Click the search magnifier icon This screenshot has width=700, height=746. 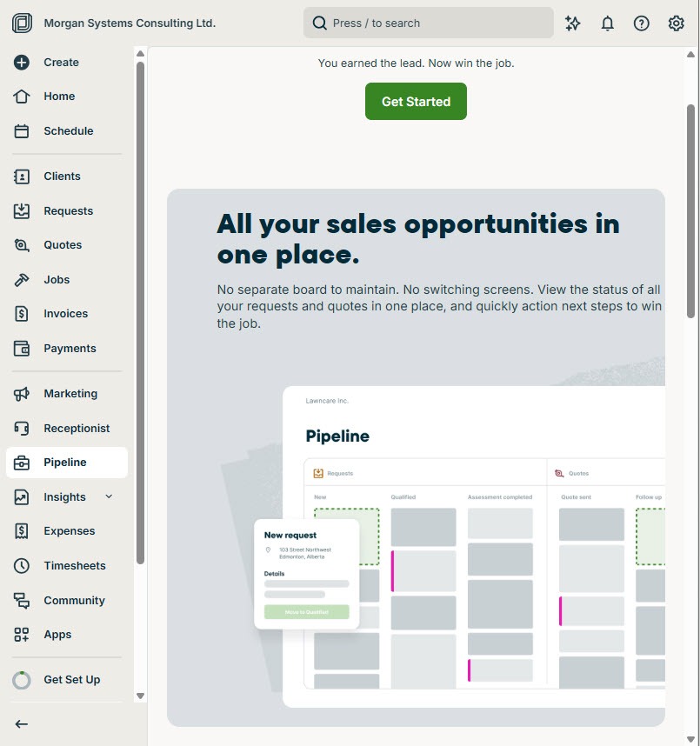pyautogui.click(x=319, y=23)
